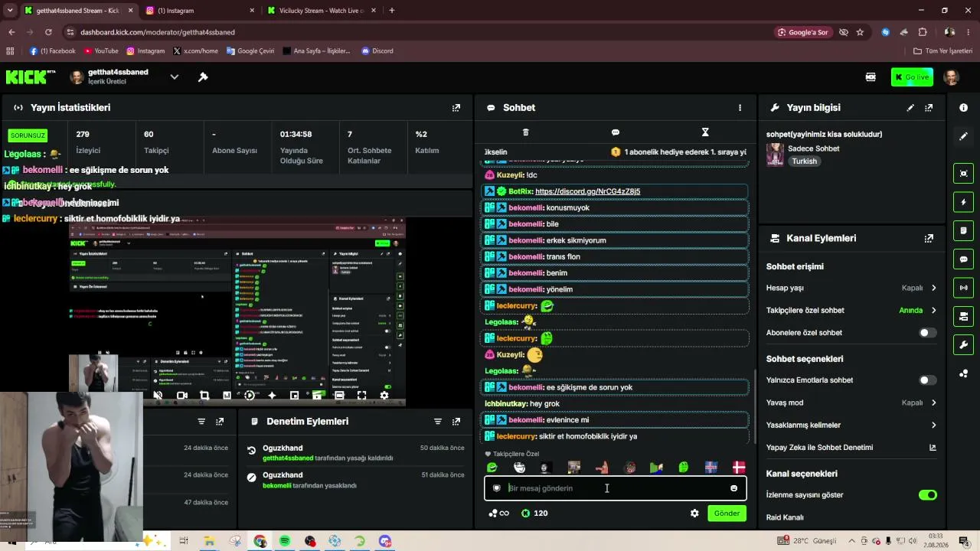Click the info icon in right sidebar
This screenshot has height=551, width=980.
pyautogui.click(x=963, y=108)
